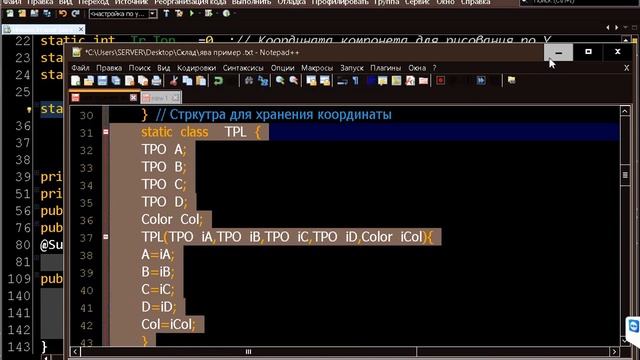
Task: Toggle the indent guide icon in Notepad++
Action: [371, 81]
